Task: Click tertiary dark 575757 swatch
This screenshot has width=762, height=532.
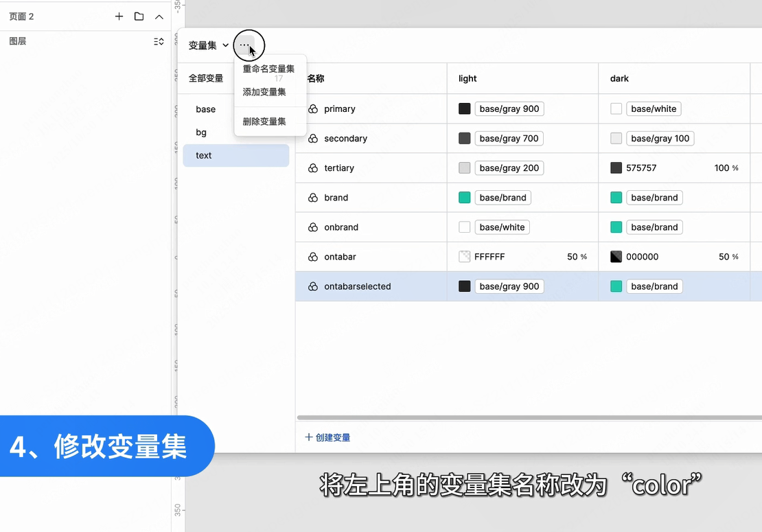Action: pos(616,168)
